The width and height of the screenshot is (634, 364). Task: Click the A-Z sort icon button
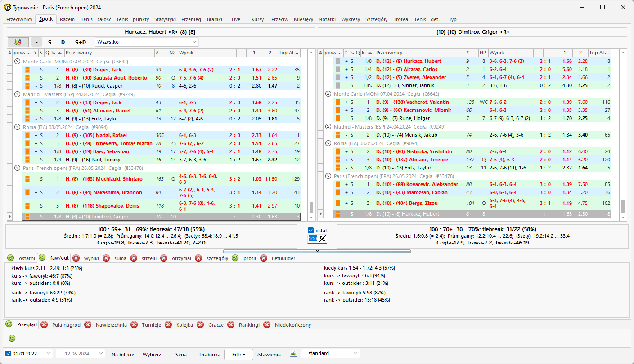point(18,42)
